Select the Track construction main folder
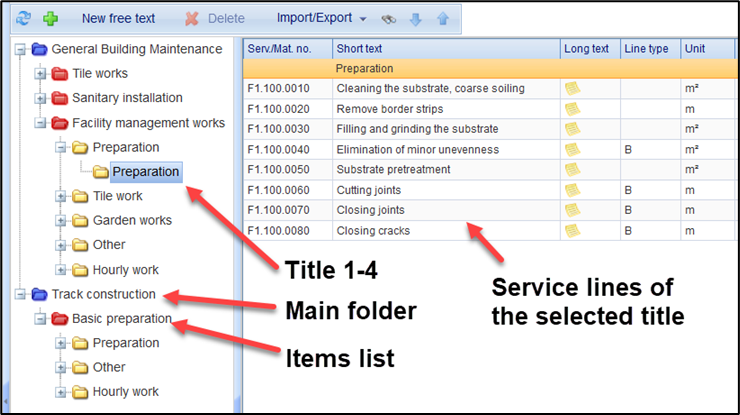740x415 pixels. tap(103, 295)
